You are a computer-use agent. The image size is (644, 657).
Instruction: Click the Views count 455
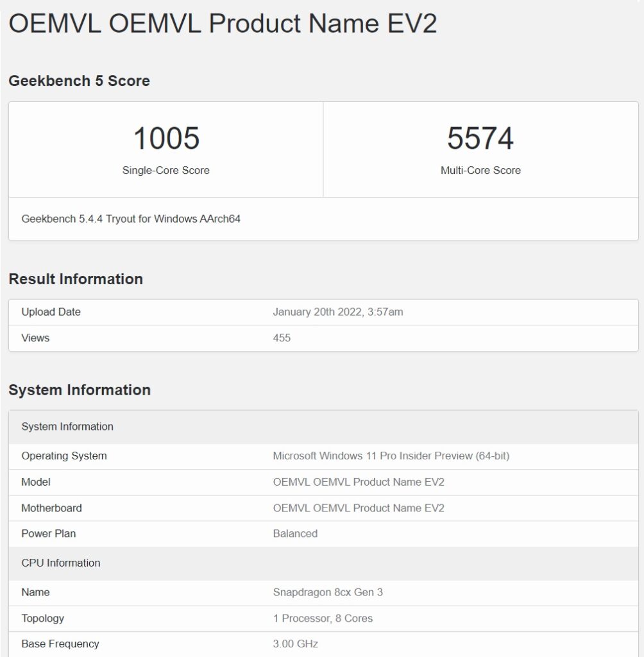pyautogui.click(x=282, y=338)
